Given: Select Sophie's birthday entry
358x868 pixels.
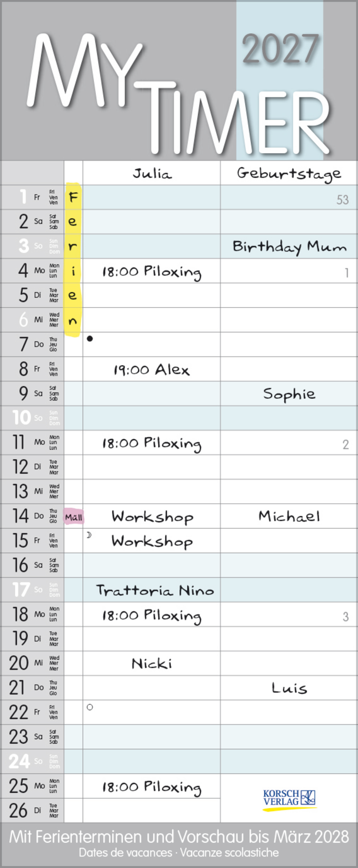Looking at the screenshot, I should (x=289, y=394).
